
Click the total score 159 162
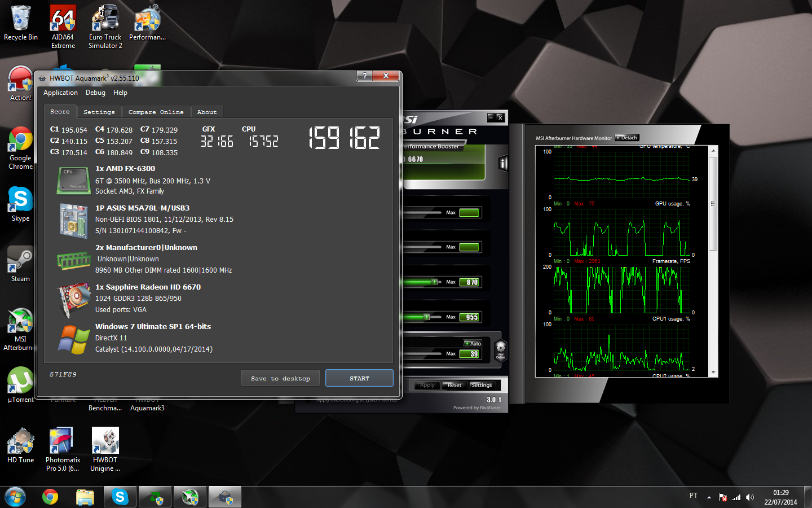click(x=344, y=137)
